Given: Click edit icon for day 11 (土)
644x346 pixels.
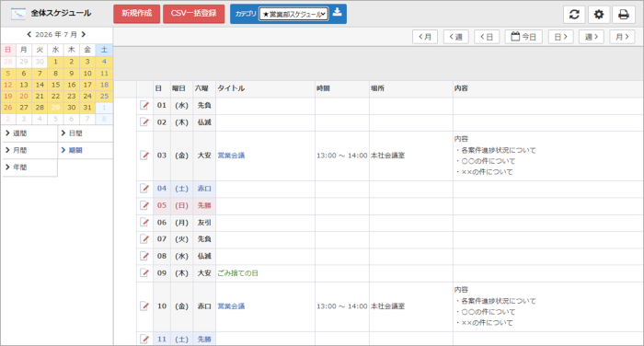Looking at the screenshot, I should 144,339.
